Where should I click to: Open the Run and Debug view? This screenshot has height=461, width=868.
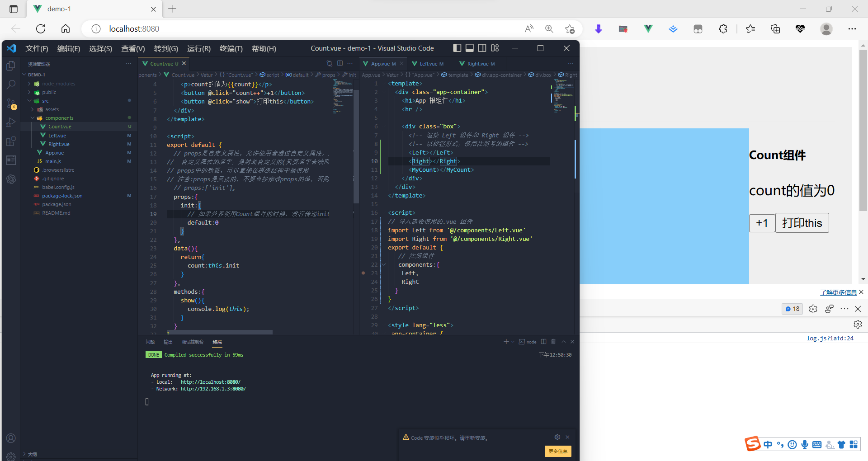pos(11,122)
